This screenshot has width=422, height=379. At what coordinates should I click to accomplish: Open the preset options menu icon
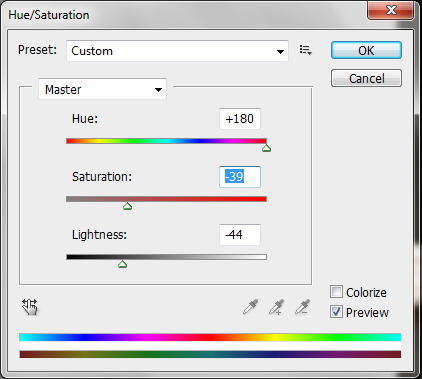(x=305, y=50)
